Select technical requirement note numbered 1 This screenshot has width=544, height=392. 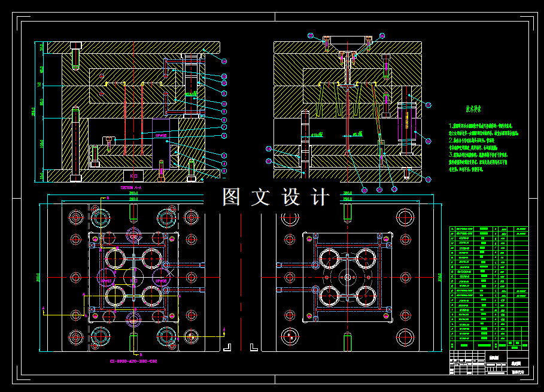tap(484, 129)
